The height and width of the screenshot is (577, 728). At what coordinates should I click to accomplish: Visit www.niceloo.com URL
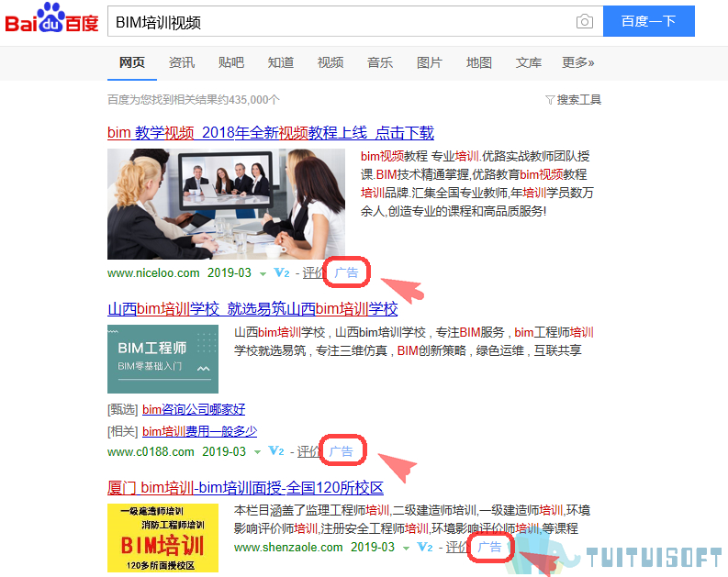(x=153, y=272)
